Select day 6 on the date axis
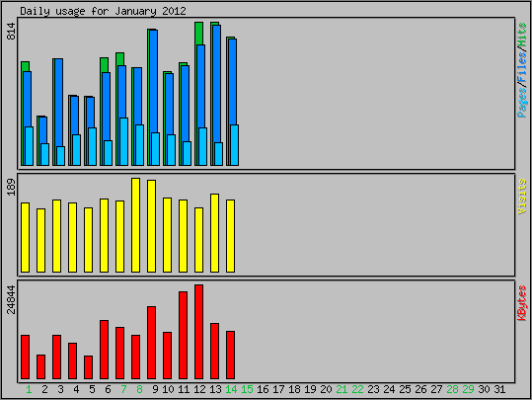 tap(108, 389)
